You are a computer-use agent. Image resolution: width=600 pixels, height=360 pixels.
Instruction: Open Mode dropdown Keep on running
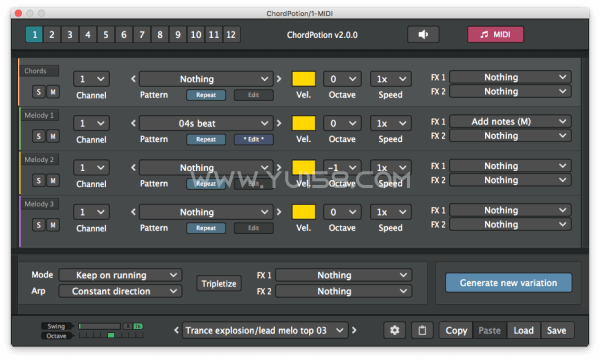pos(120,275)
